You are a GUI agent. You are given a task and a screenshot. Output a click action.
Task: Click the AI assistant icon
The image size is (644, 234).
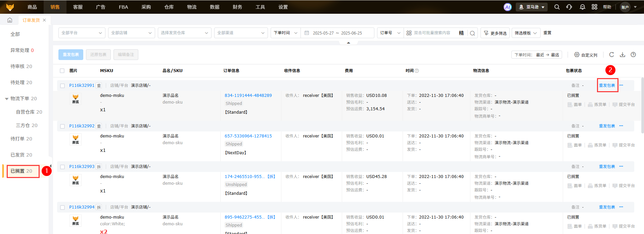[x=507, y=7]
